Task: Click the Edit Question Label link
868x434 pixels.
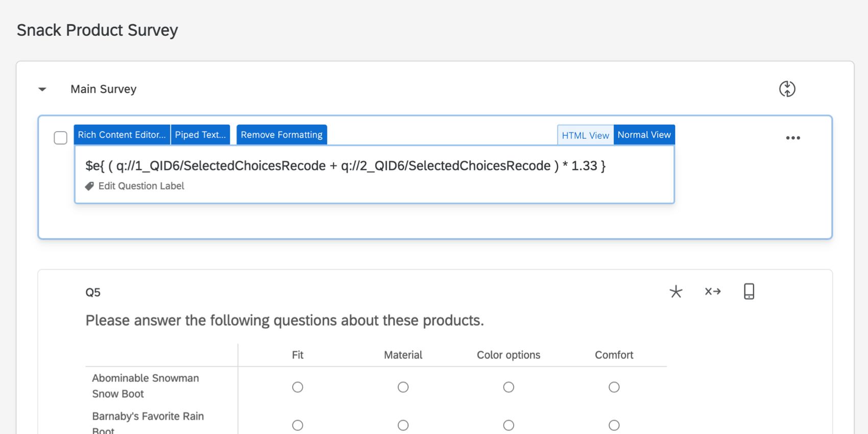Action: click(141, 186)
